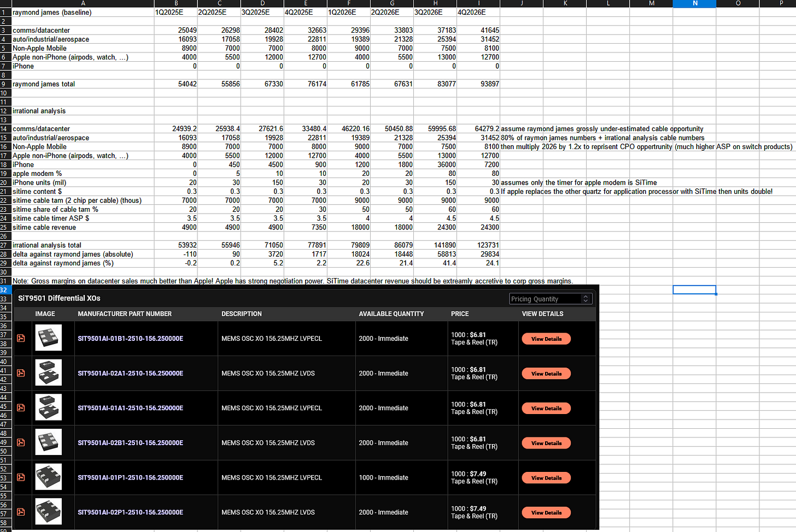Screen dimensions: 796x532
Task: Open part link SIT9501AI-01P1-2510-156.250000E
Action: click(x=131, y=477)
